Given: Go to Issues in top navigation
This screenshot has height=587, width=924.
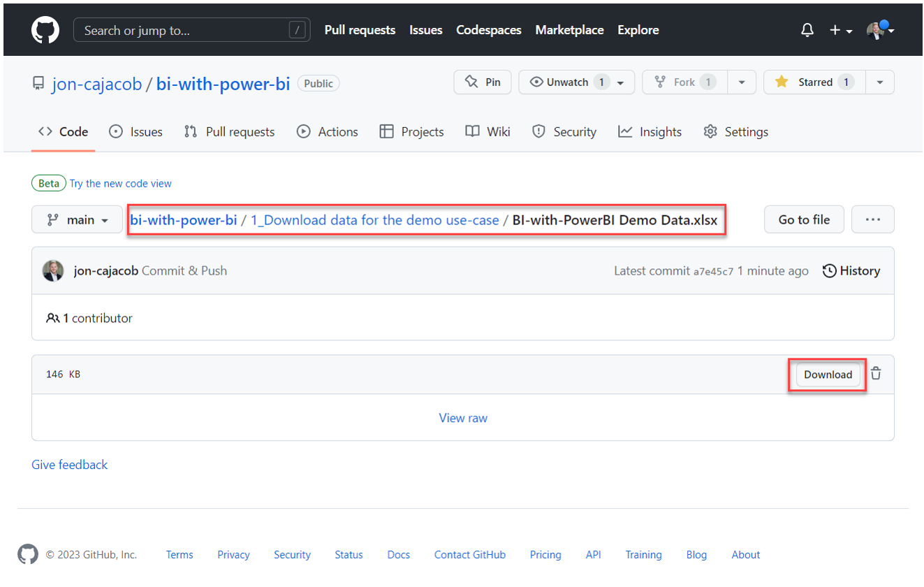Looking at the screenshot, I should tap(426, 30).
